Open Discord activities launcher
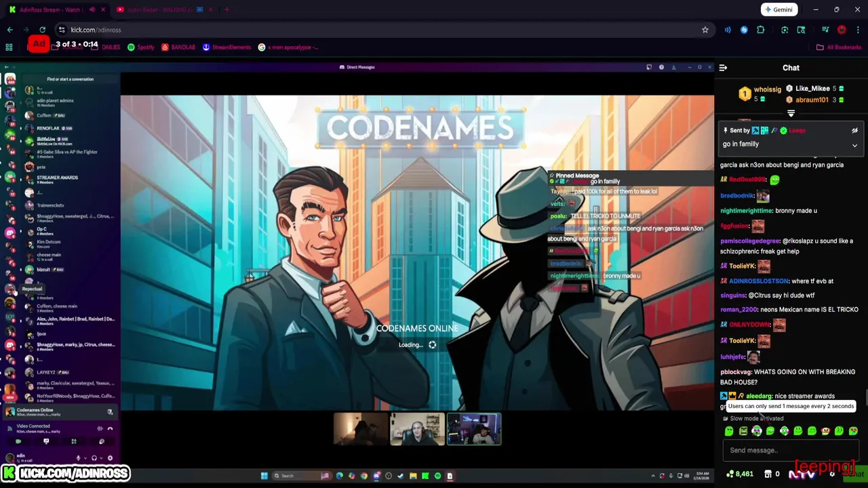868x488 pixels. (x=74, y=441)
